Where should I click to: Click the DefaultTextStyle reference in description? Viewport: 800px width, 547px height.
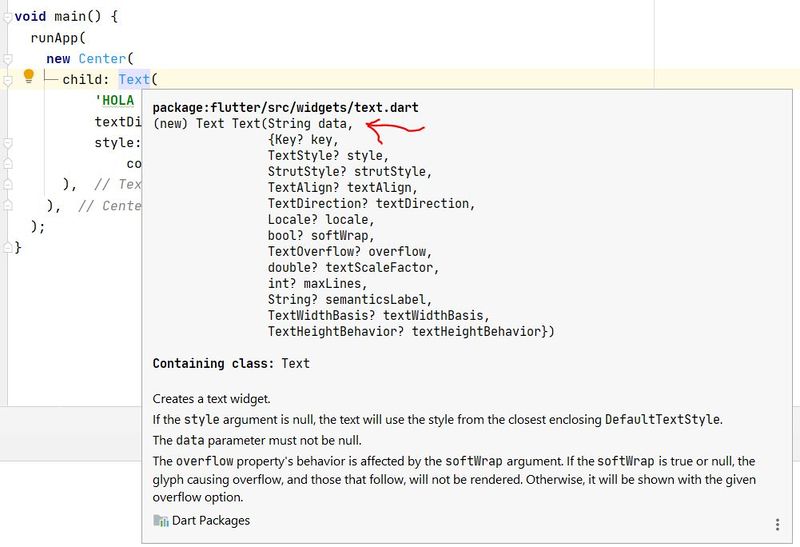point(662,419)
